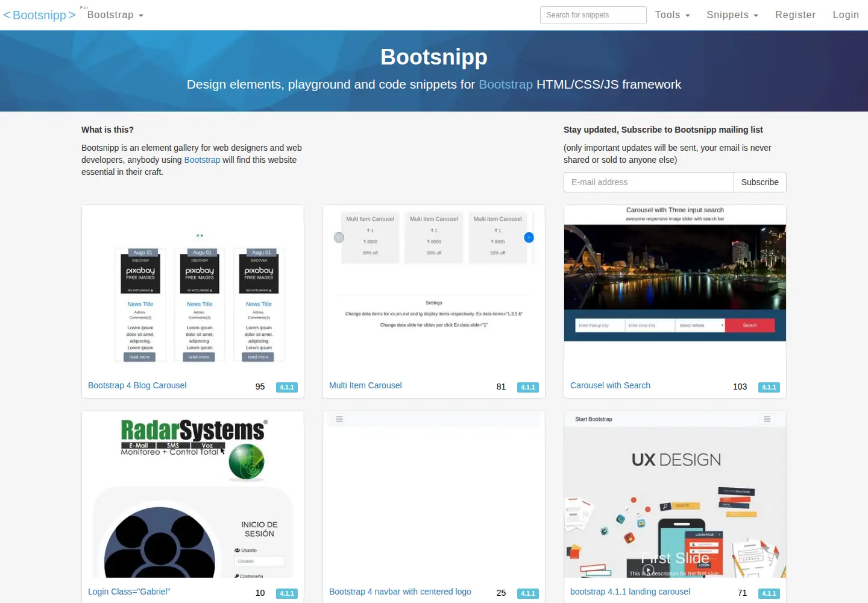Image resolution: width=868 pixels, height=603 pixels.
Task: Follow the Bootstrap link in What is this text
Action: (x=202, y=160)
